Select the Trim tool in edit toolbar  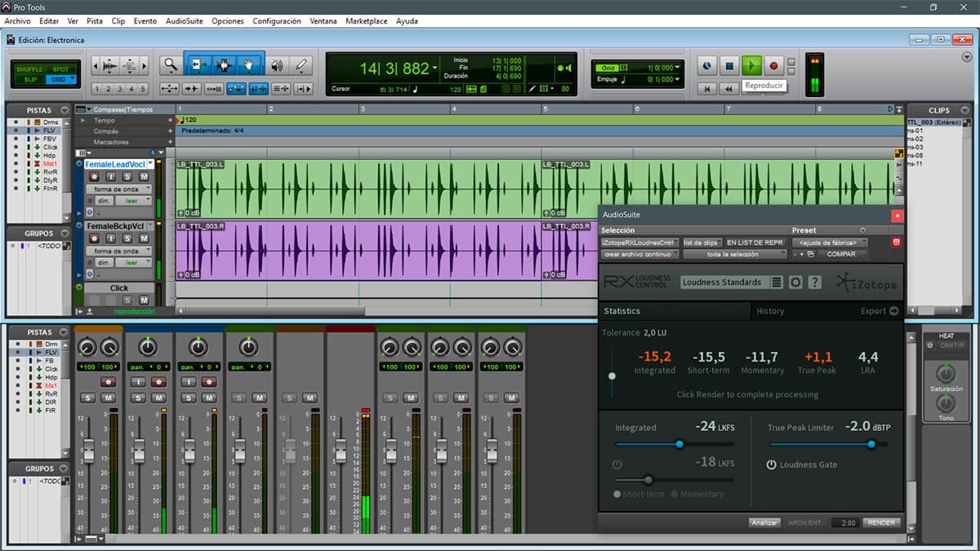(x=198, y=65)
